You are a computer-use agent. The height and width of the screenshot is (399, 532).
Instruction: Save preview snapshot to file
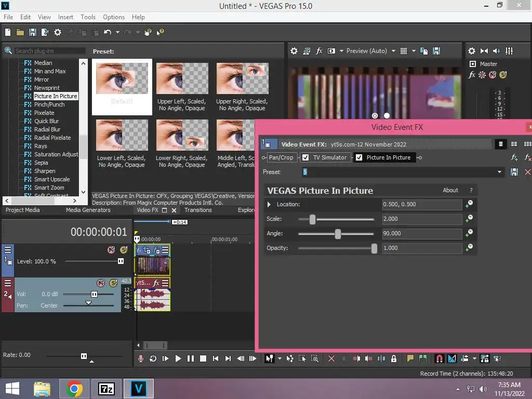(x=436, y=51)
